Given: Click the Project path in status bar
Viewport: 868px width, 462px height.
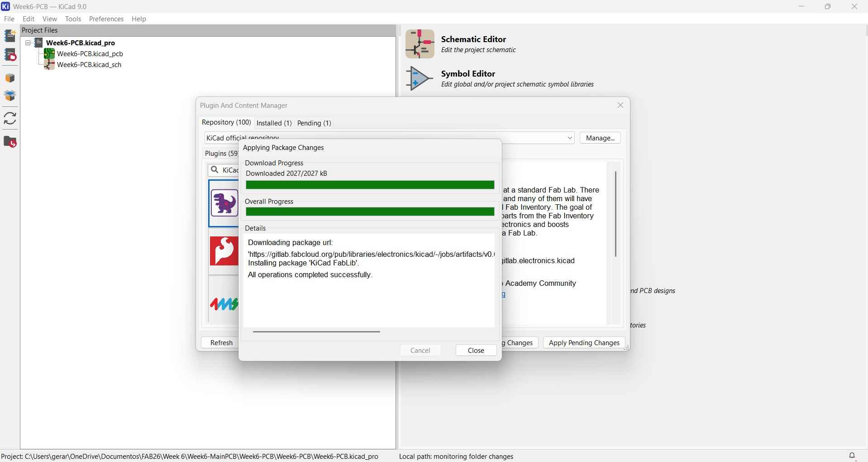Looking at the screenshot, I should 190,456.
